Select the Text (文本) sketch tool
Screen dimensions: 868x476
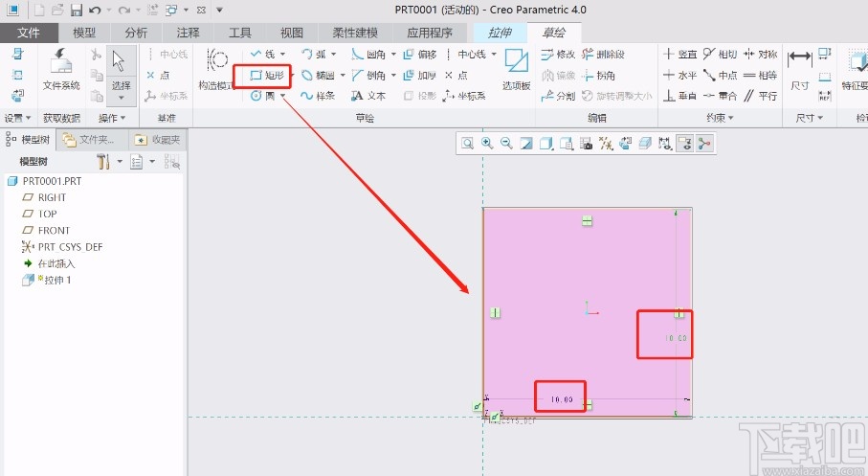pyautogui.click(x=368, y=96)
